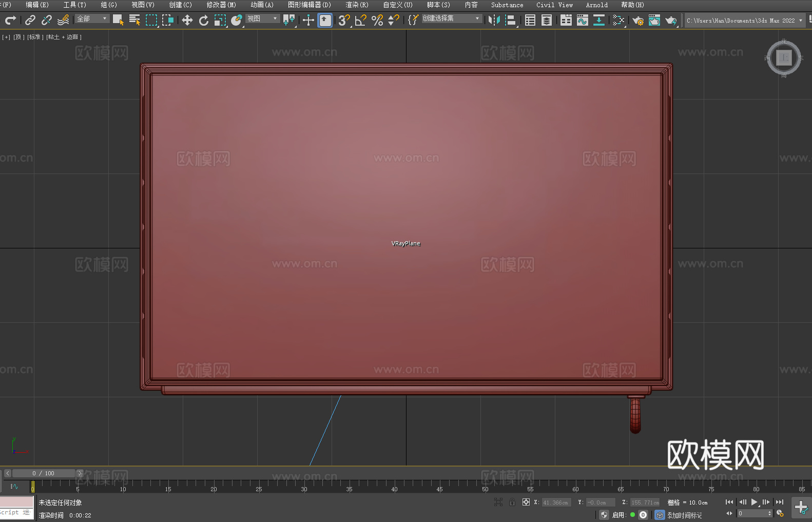This screenshot has width=812, height=522.
Task: Toggle Absolute/Offset transform type-in mode
Action: (x=526, y=502)
